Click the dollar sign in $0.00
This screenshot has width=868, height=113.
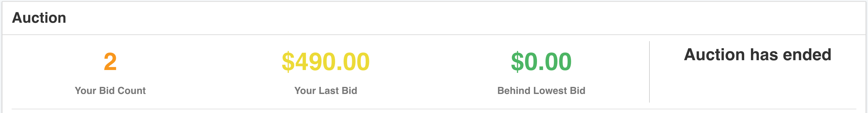[x=517, y=62]
